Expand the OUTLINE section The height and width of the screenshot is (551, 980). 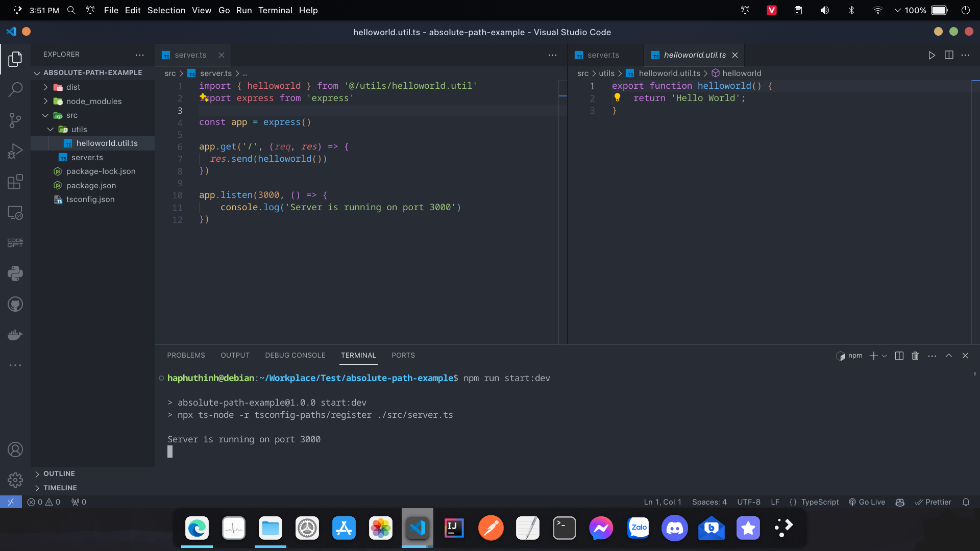[59, 473]
